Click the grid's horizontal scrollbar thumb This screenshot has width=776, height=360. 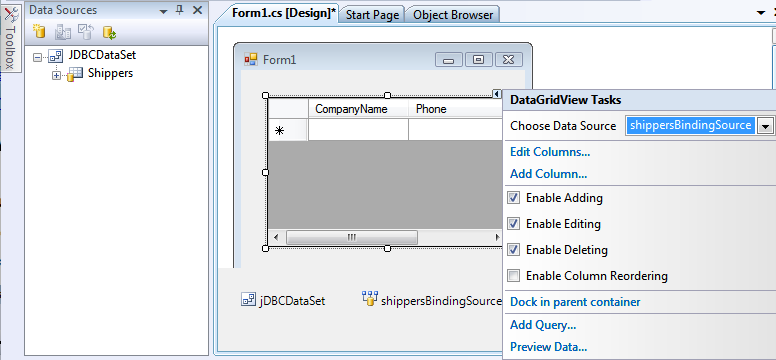352,237
